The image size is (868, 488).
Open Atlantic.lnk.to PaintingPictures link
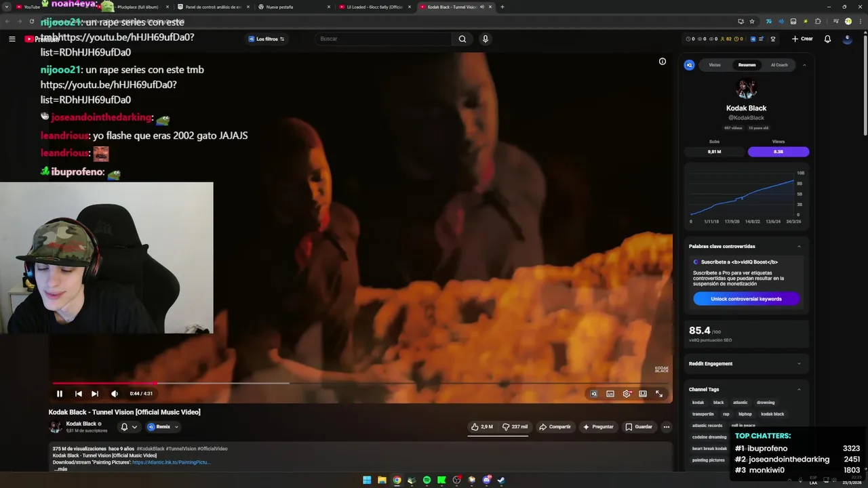click(171, 462)
